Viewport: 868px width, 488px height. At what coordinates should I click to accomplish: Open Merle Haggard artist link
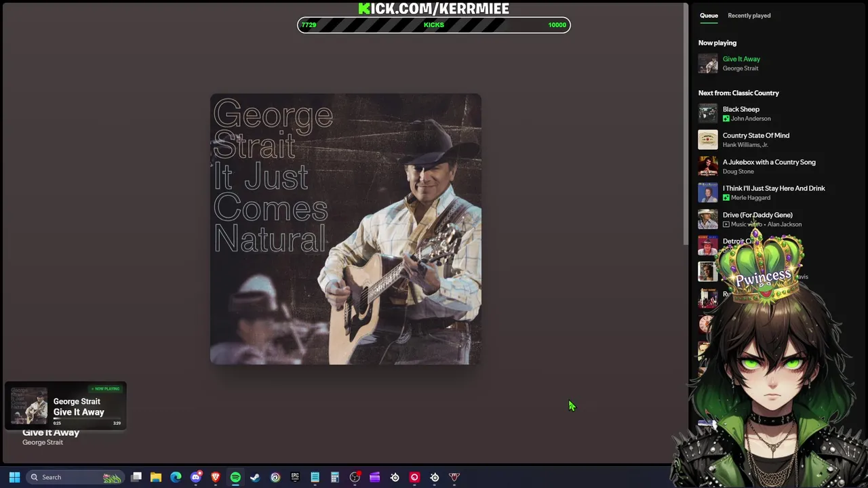tap(751, 198)
